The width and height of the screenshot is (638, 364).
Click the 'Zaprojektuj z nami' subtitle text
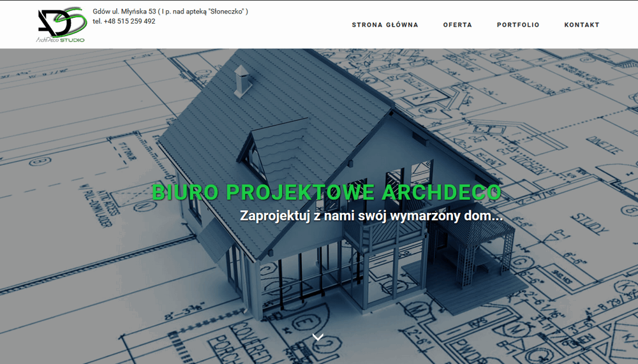tap(371, 216)
